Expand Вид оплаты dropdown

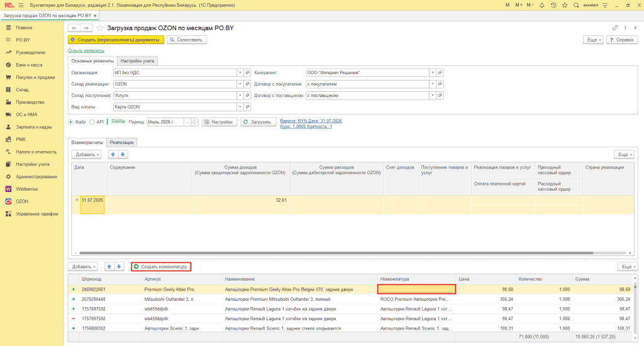point(240,107)
